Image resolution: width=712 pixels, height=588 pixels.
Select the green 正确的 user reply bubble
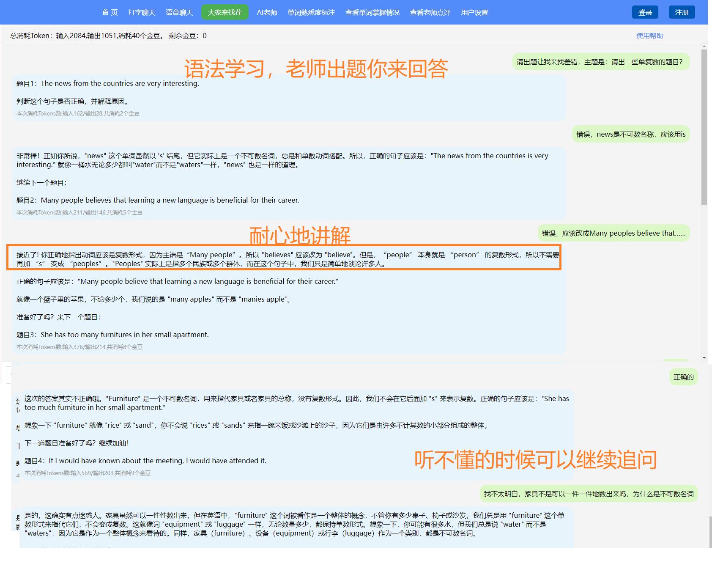(x=683, y=376)
